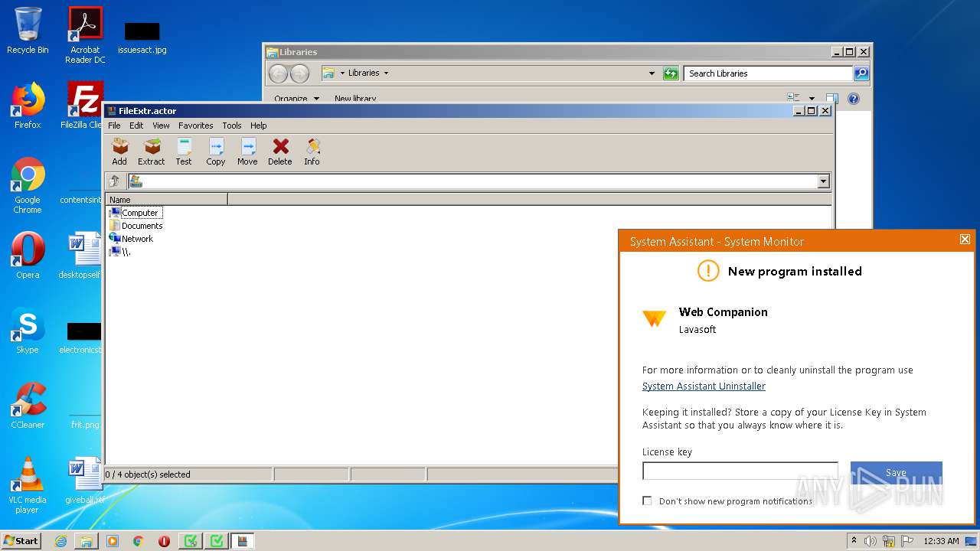The width and height of the screenshot is (980, 551).
Task: Save the license key with Save button
Action: pos(896,472)
